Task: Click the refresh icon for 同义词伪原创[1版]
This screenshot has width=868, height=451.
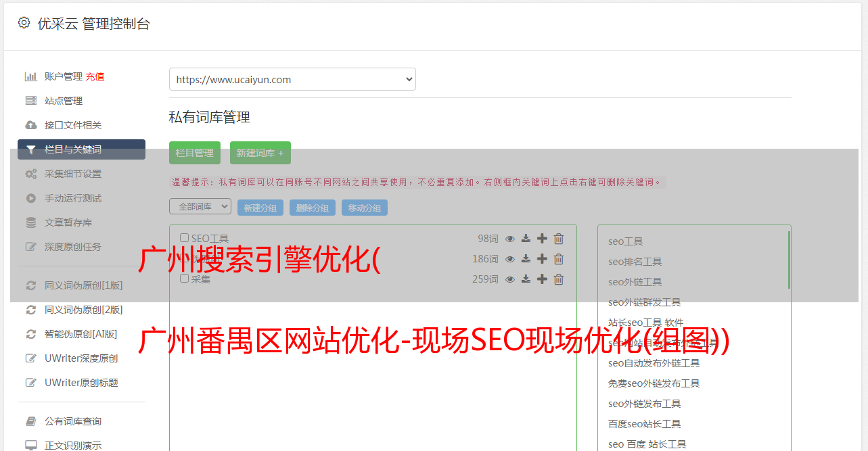Action: (30, 285)
